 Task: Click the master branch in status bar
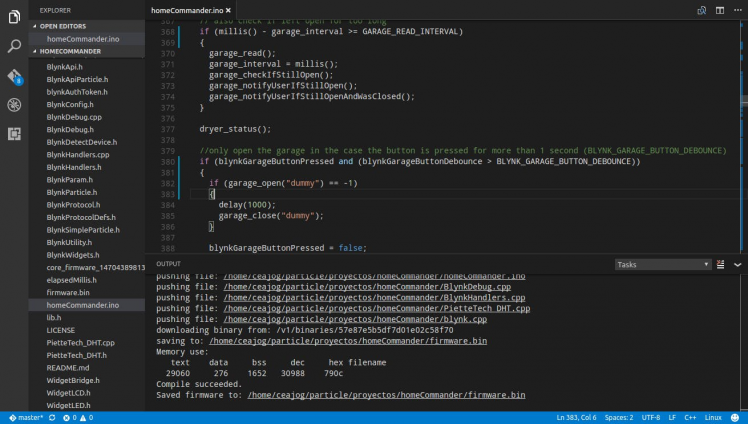coord(25,417)
